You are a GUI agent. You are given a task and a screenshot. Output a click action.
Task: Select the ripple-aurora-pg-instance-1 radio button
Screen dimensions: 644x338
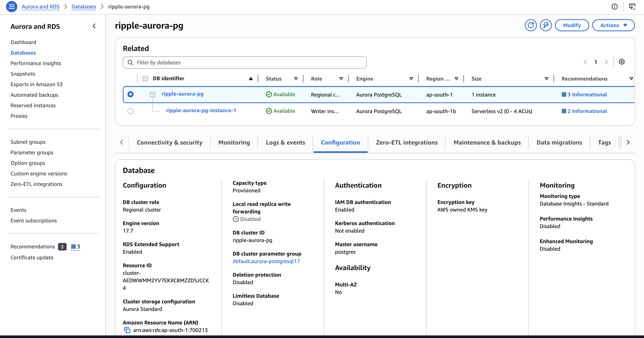(x=130, y=111)
